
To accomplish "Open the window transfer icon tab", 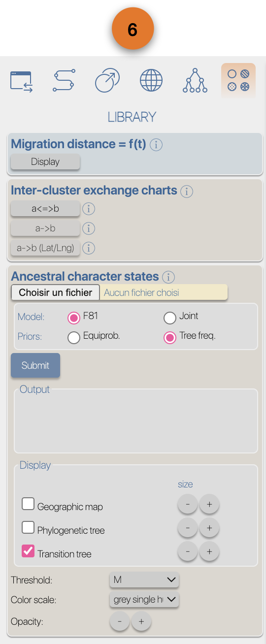I will click(22, 82).
